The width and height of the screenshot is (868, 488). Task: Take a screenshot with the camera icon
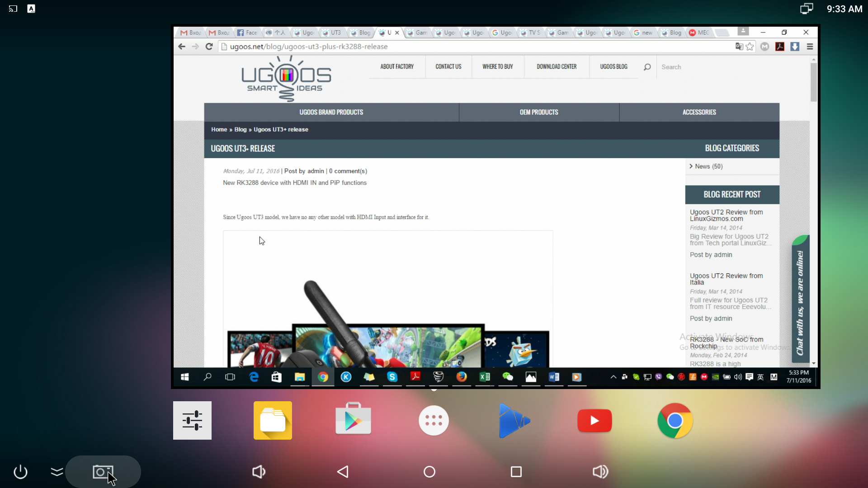(x=103, y=472)
